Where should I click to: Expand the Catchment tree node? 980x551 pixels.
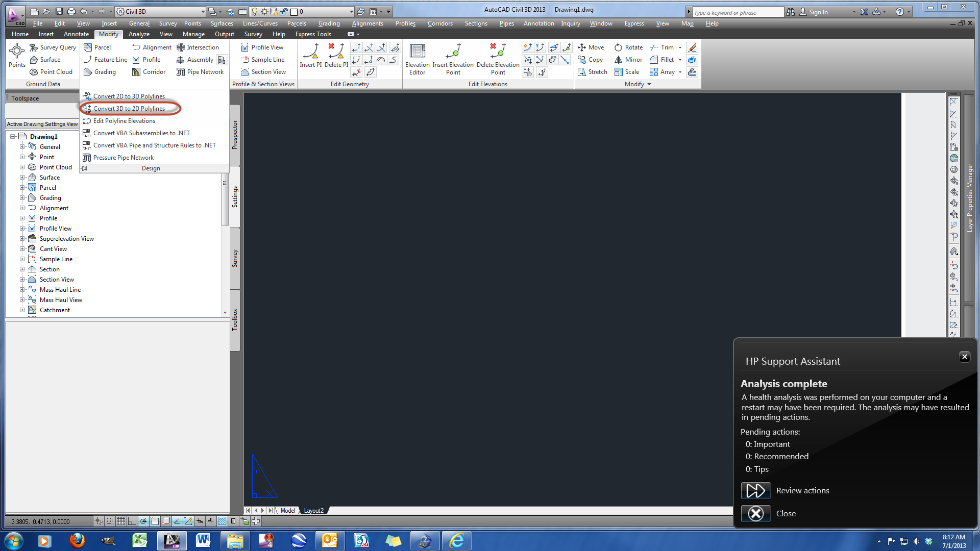[22, 310]
